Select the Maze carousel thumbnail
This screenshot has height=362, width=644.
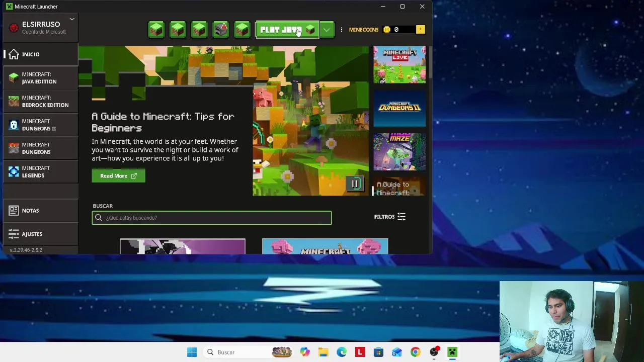click(x=399, y=152)
